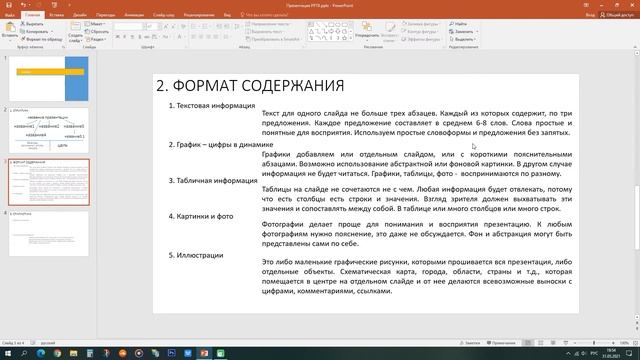Click Format Painter (Формат по образцу)
The height and width of the screenshot is (360, 640).
(41, 39)
